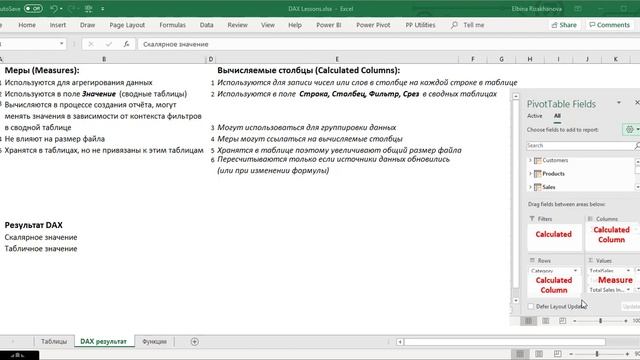640x360 pixels.
Task: Click the formula bar containing Скалярное значение
Action: (388, 44)
